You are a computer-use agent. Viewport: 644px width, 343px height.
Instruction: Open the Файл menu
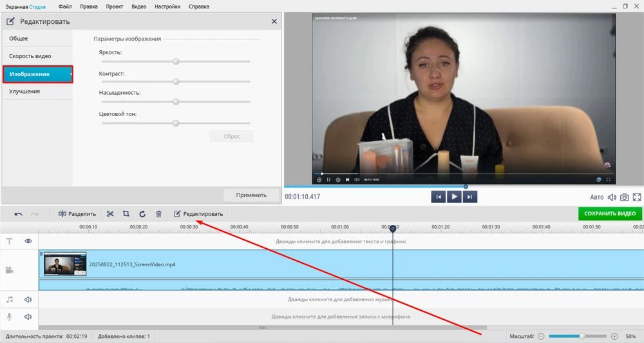pyautogui.click(x=65, y=6)
